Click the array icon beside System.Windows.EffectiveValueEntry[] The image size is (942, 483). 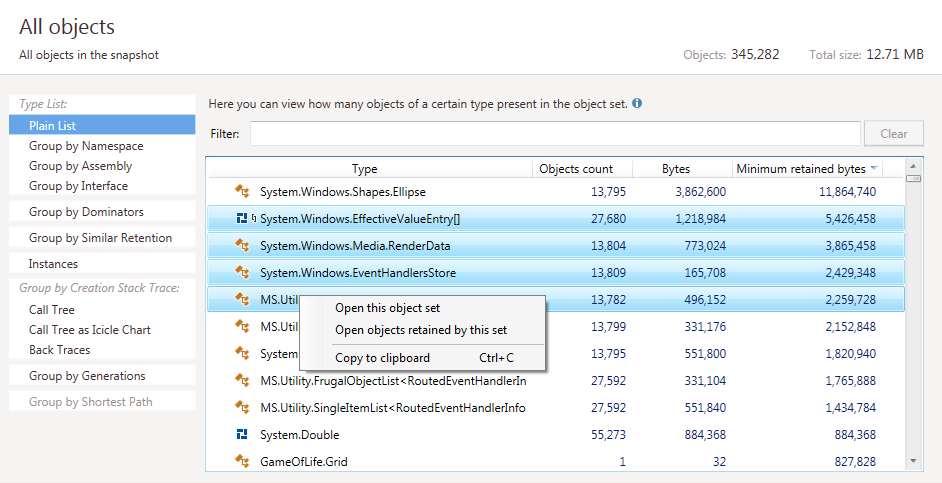point(241,218)
